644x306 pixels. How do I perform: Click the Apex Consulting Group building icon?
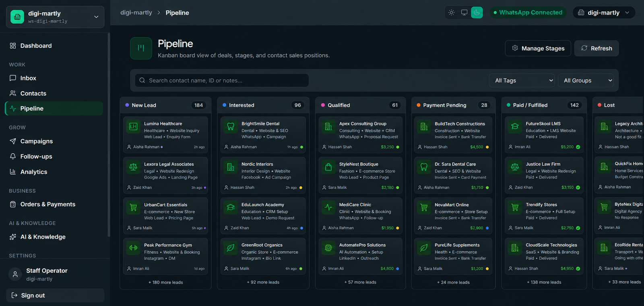coord(328,127)
